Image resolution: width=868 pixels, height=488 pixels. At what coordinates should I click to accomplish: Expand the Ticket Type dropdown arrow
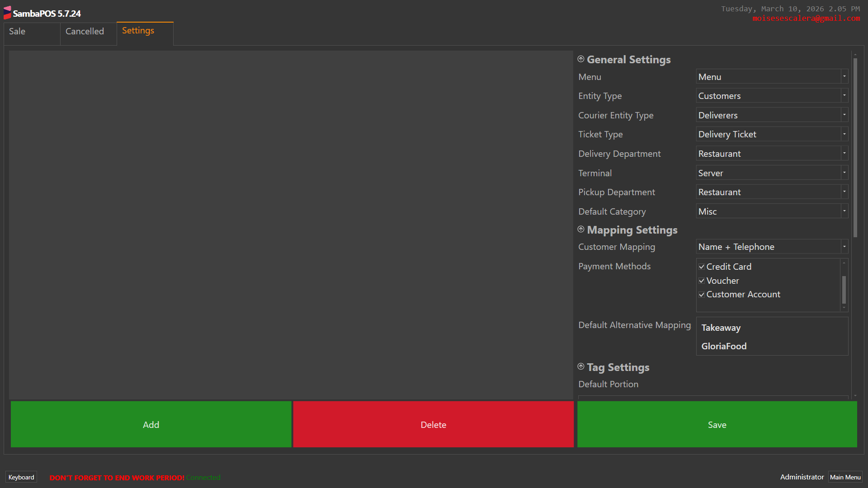click(x=844, y=134)
